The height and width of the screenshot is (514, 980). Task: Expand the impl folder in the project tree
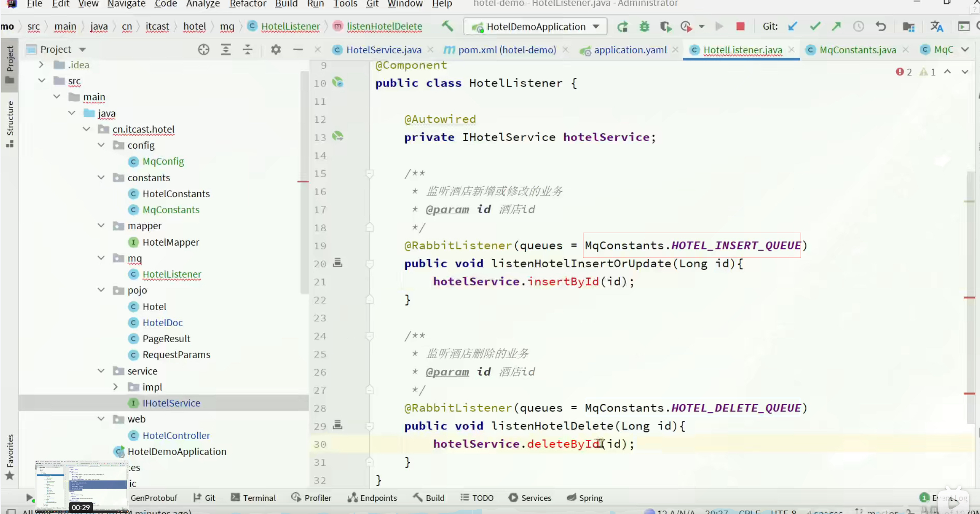click(x=115, y=387)
